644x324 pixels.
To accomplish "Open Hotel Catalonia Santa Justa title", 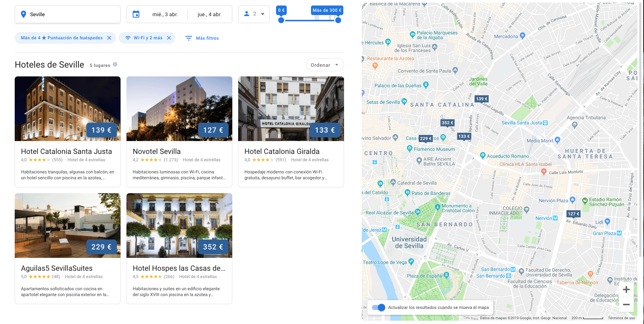I will (x=67, y=151).
